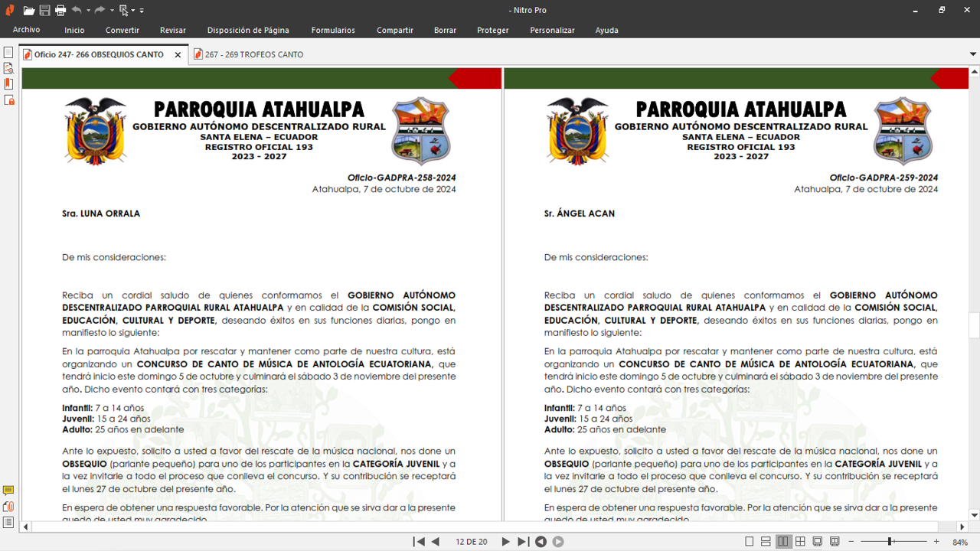Viewport: 980px width, 551px height.
Task: Expand the undo history dropdown arrow
Action: point(89,11)
